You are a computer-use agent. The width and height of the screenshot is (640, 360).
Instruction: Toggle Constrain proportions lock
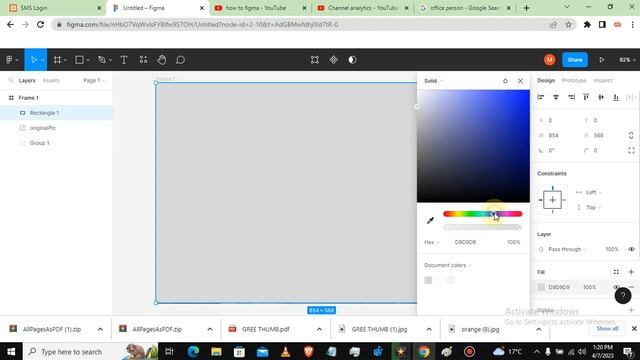[x=631, y=136]
